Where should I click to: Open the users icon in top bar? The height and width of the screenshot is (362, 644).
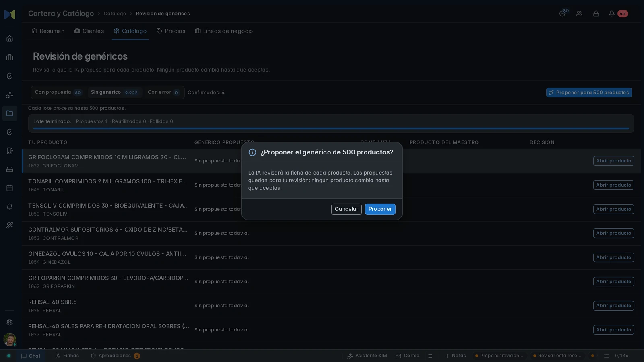pos(579,14)
